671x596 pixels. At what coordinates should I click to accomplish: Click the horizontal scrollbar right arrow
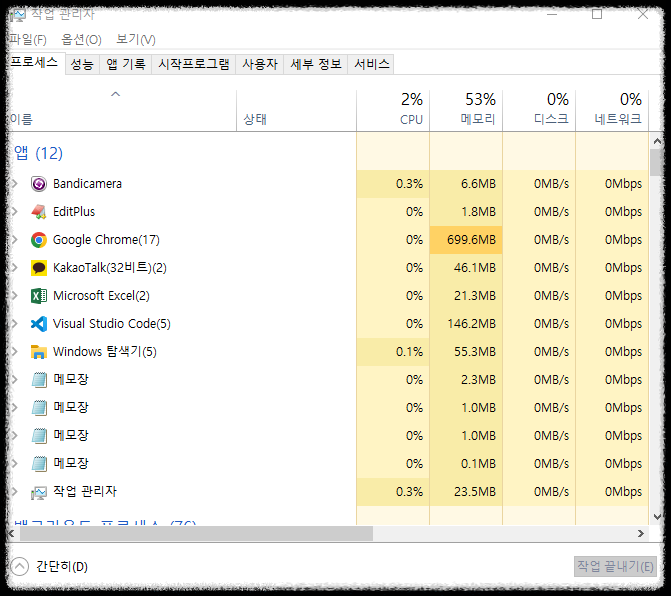pos(641,534)
